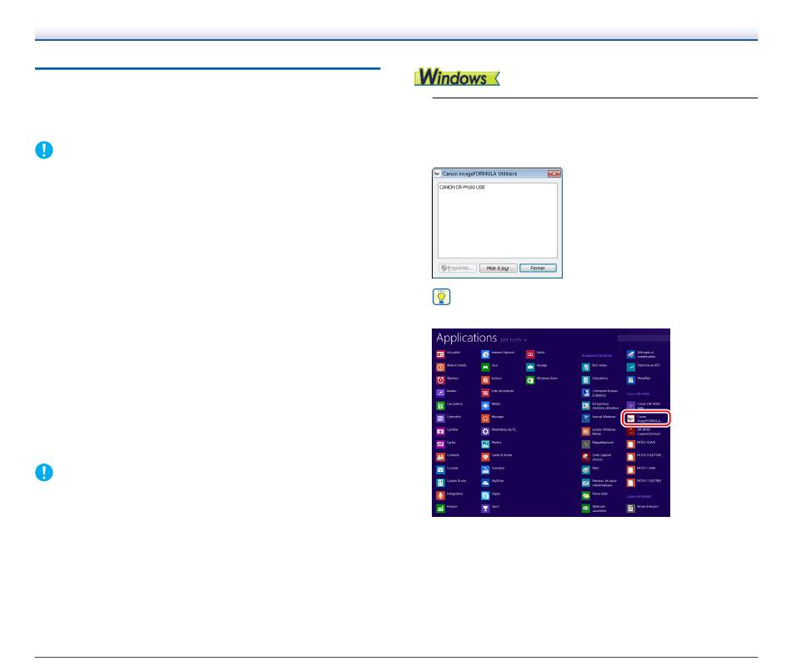Open Paint from accessories

pos(591,470)
